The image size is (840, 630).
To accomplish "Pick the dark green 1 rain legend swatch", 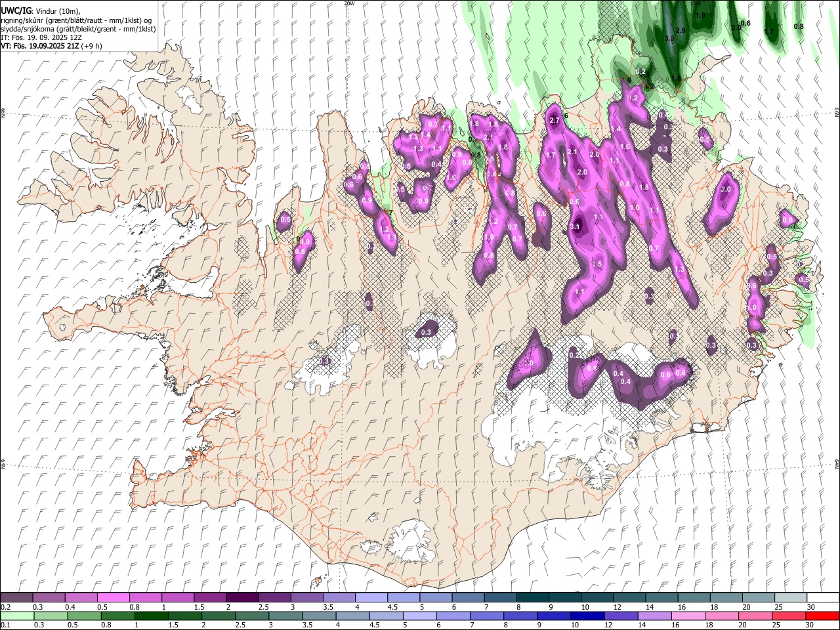I will point(151,616).
